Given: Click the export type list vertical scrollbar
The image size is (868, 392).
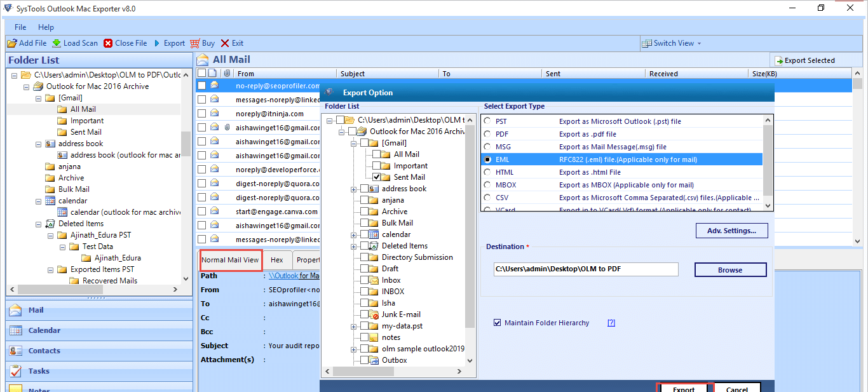Looking at the screenshot, I should point(768,163).
